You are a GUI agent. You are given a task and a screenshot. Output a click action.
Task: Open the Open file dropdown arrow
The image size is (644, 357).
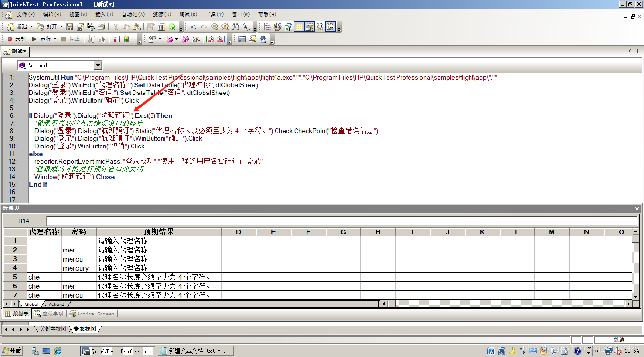point(61,27)
